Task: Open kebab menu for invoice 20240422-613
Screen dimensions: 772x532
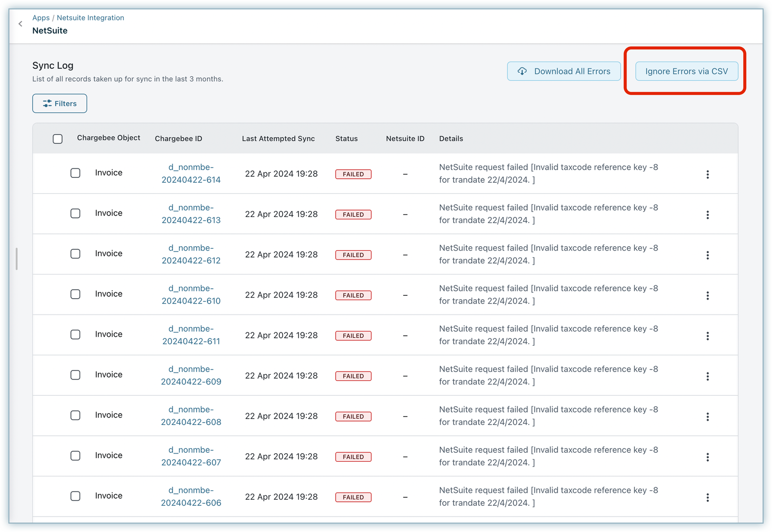Action: [708, 215]
